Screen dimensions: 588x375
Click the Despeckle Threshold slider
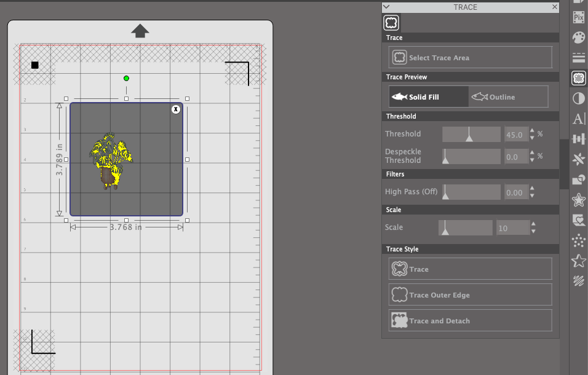[471, 156]
